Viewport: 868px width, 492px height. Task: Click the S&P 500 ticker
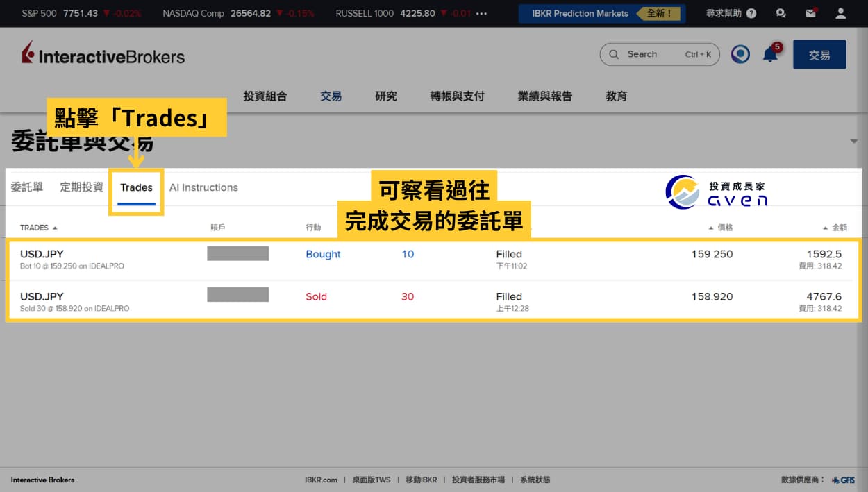click(x=81, y=13)
